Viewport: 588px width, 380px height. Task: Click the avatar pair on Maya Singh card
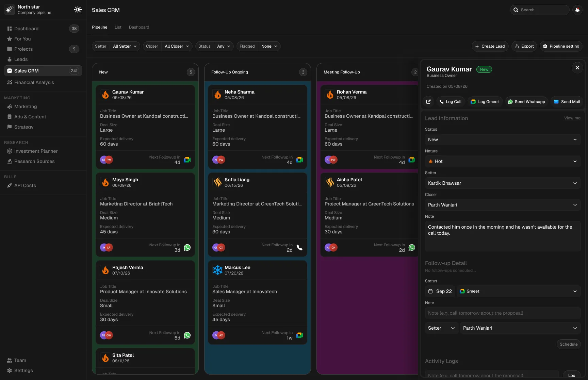tap(107, 247)
